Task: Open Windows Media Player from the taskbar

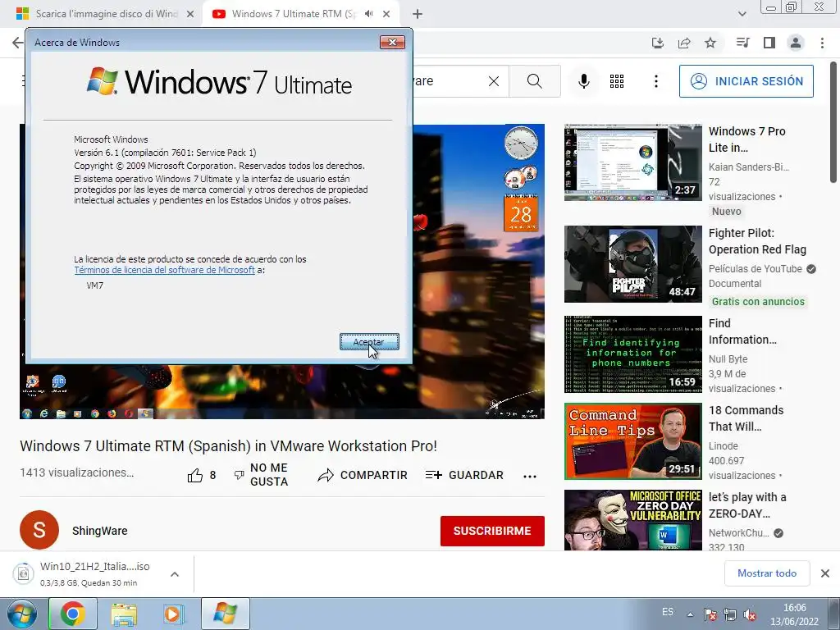Action: pos(173,614)
